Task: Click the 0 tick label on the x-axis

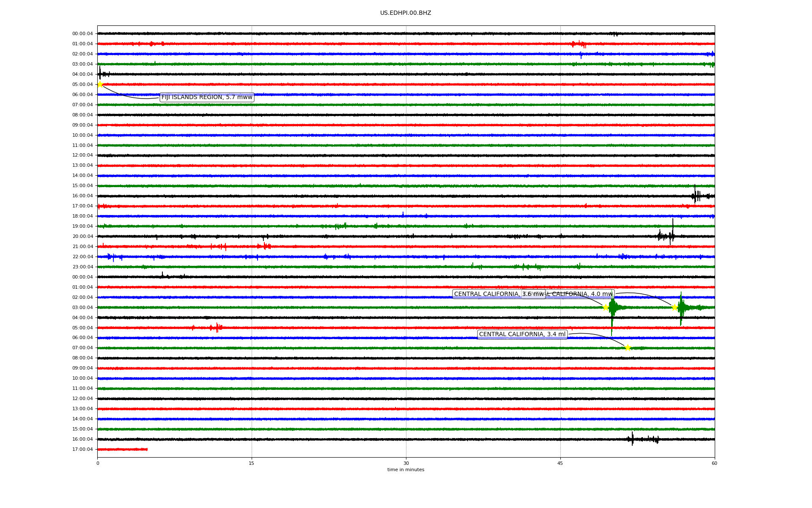Action: (98, 463)
